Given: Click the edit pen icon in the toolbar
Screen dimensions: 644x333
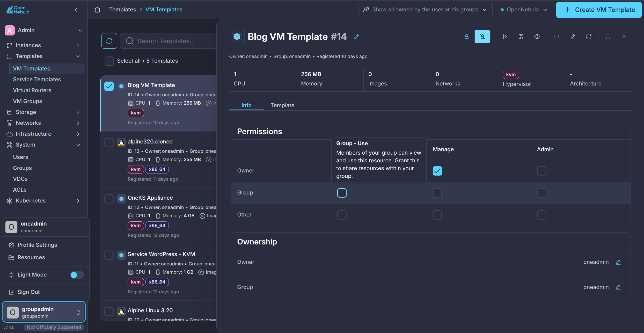Looking at the screenshot, I should pos(573,37).
